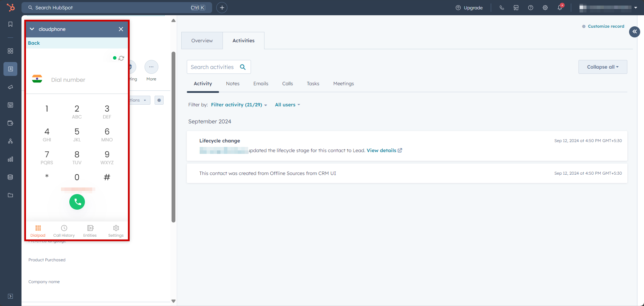The image size is (644, 306).
Task: Open the Collapse all dropdown
Action: [603, 67]
